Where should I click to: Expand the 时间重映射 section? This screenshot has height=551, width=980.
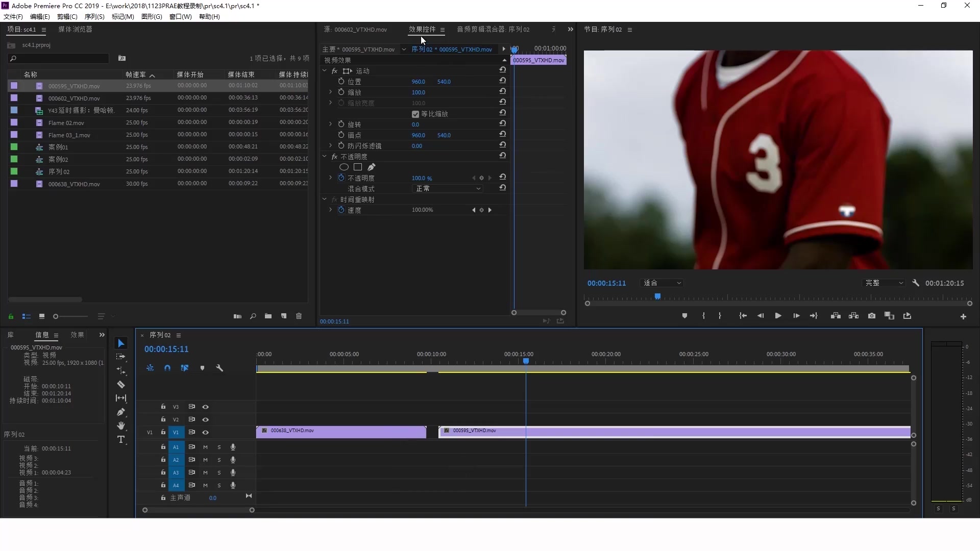(324, 199)
